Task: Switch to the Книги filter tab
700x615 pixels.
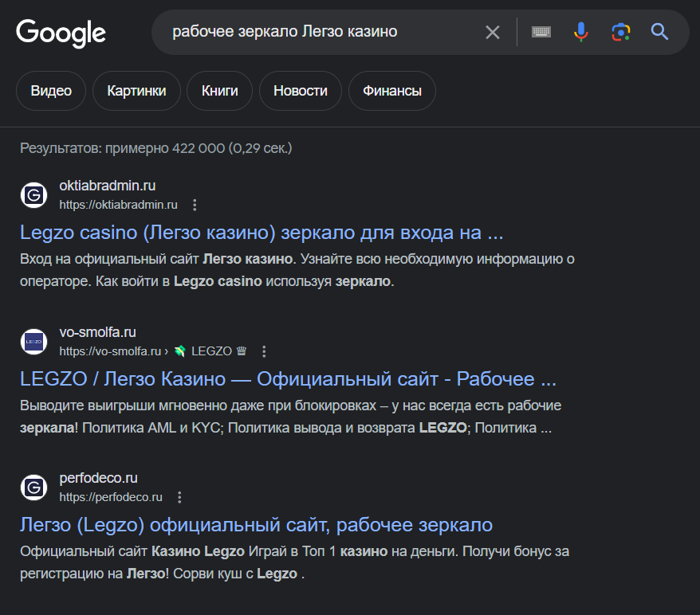Action: click(219, 91)
